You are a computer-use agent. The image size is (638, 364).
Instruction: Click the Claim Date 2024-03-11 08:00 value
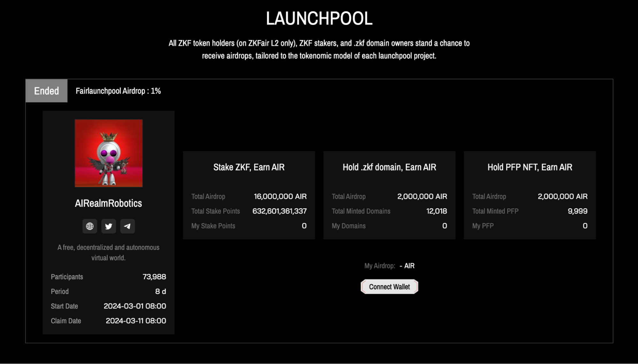pyautogui.click(x=136, y=321)
